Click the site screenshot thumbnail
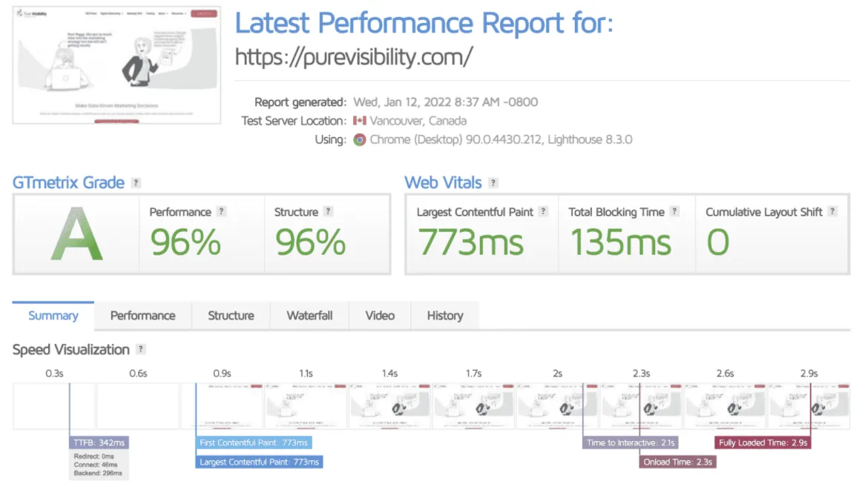Viewport: 862px width, 504px height. click(x=117, y=65)
